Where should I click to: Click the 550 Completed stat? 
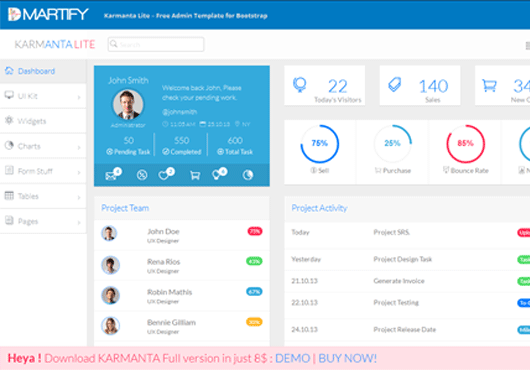coord(181,145)
